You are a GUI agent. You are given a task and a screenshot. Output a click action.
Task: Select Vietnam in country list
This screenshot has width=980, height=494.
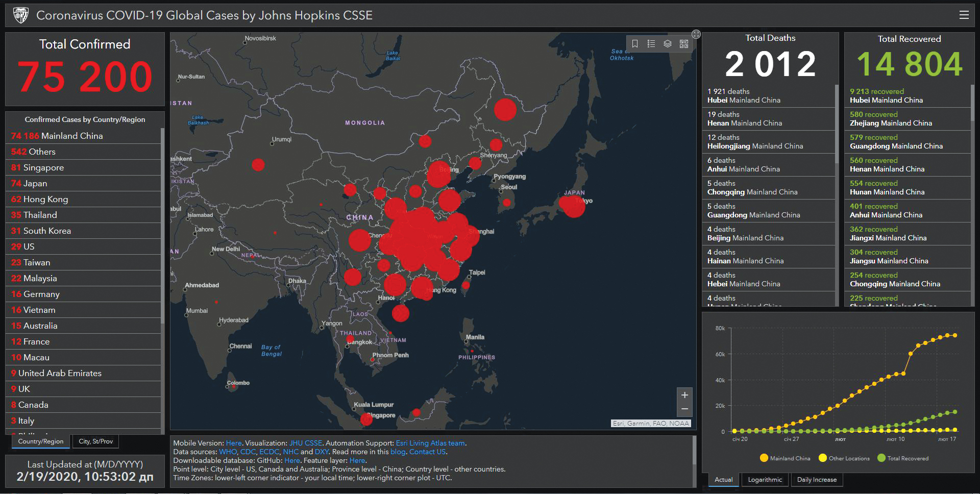[x=84, y=310]
